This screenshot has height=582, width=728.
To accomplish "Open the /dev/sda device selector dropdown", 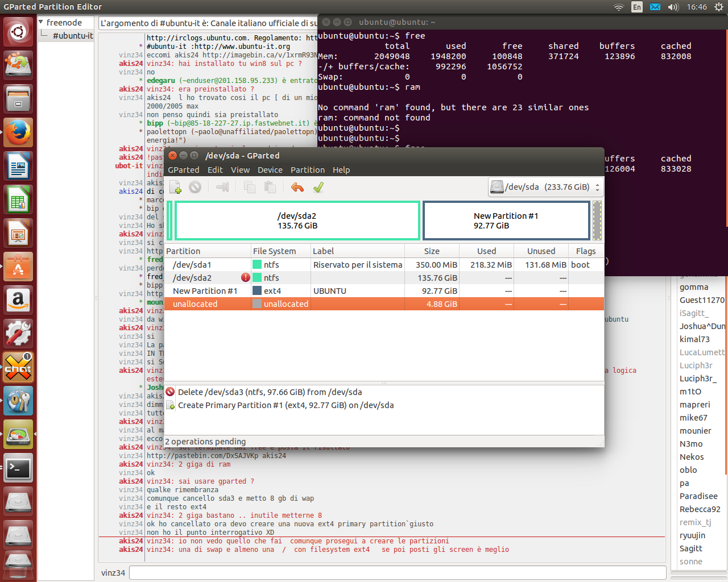I will (545, 187).
